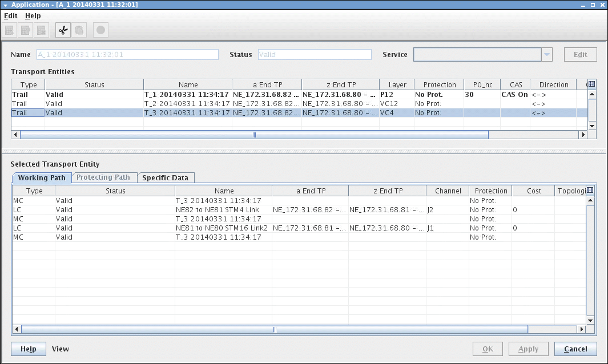Image resolution: width=608 pixels, height=364 pixels.
Task: Open column chooser icon in Transport Entities table
Action: click(591, 84)
